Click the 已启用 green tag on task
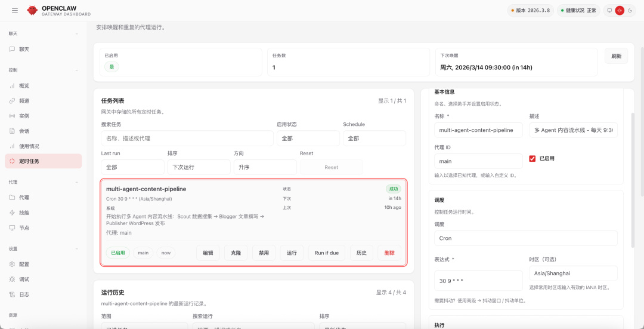Screen dimensions: 644x329 pyautogui.click(x=118, y=253)
